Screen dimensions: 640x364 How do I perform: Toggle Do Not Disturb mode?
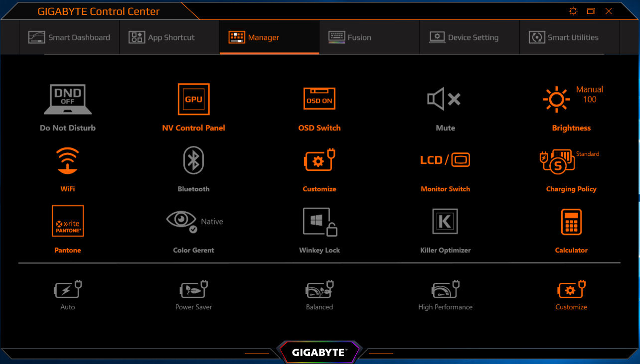point(68,99)
